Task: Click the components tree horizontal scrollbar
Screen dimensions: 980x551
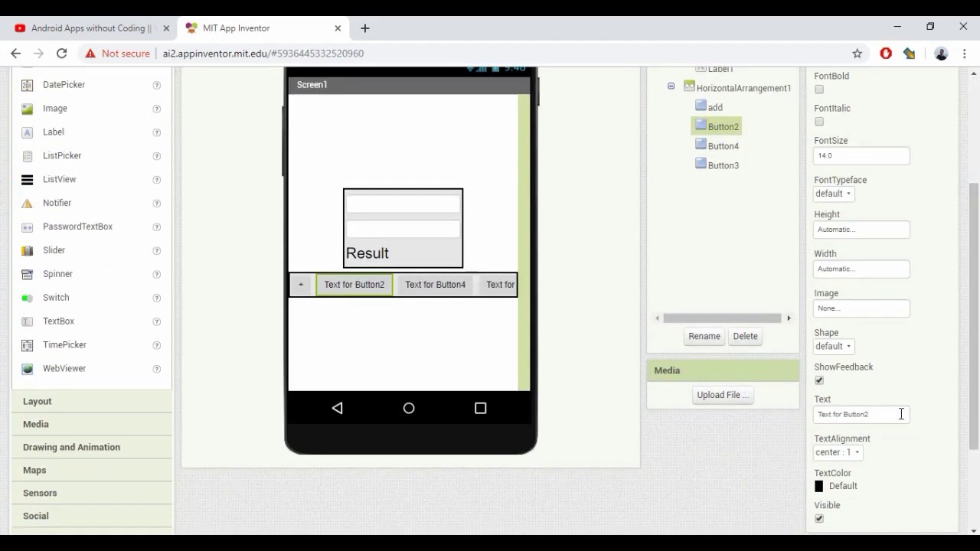Action: (722, 318)
